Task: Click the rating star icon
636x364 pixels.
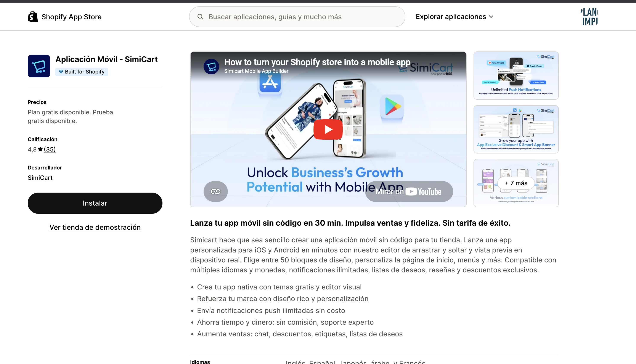Action: (x=40, y=149)
